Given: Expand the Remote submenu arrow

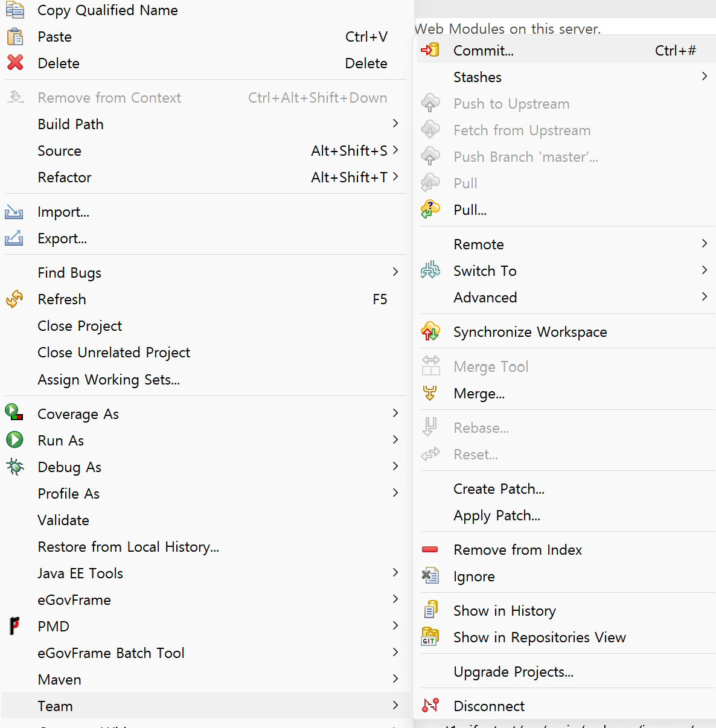Looking at the screenshot, I should click(705, 243).
